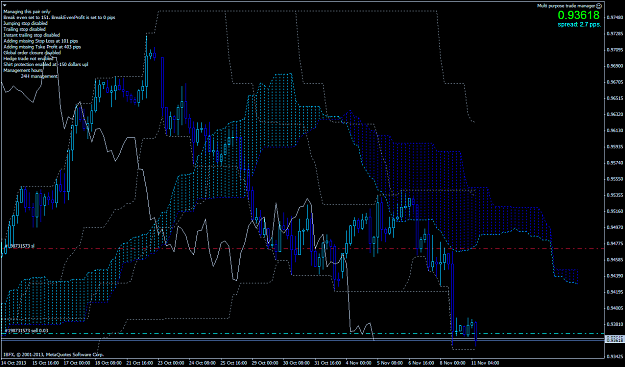Click the 'Shirt protection enabled' line

tap(45, 64)
